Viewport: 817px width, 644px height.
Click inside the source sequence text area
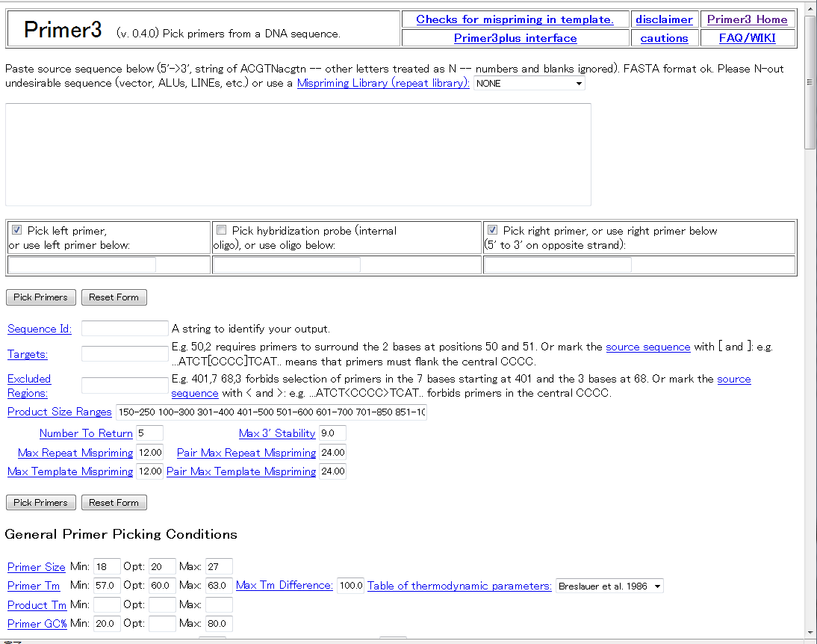[298, 155]
